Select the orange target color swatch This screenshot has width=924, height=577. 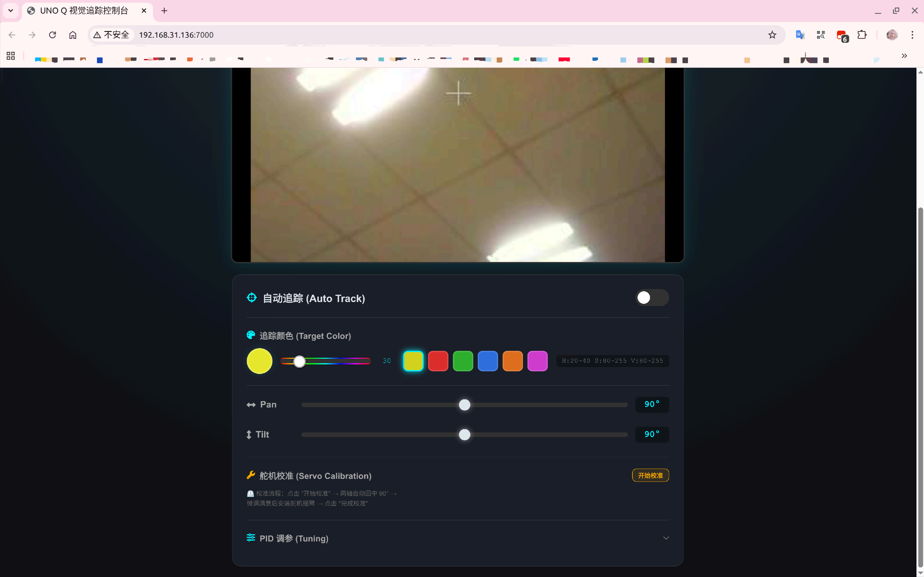(x=512, y=361)
